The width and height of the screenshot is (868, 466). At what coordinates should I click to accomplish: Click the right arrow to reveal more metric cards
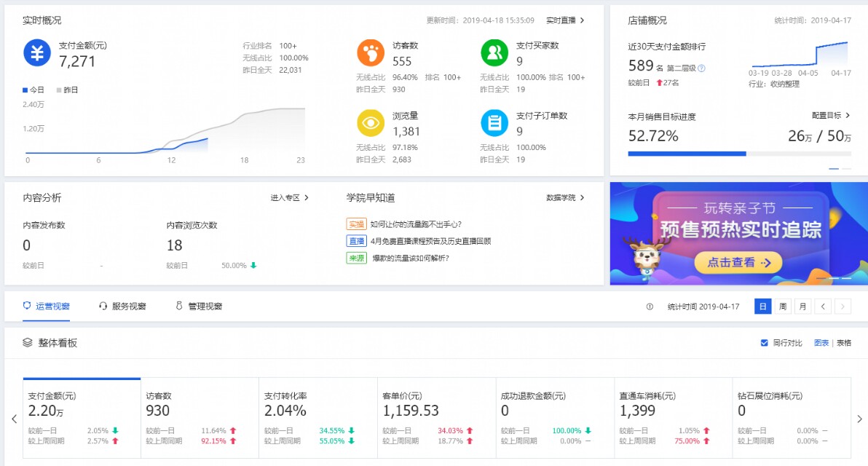tap(861, 419)
